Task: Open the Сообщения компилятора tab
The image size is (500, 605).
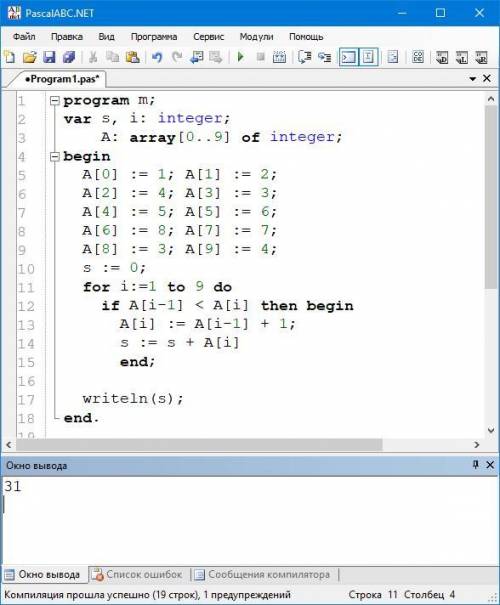Action: (x=263, y=575)
